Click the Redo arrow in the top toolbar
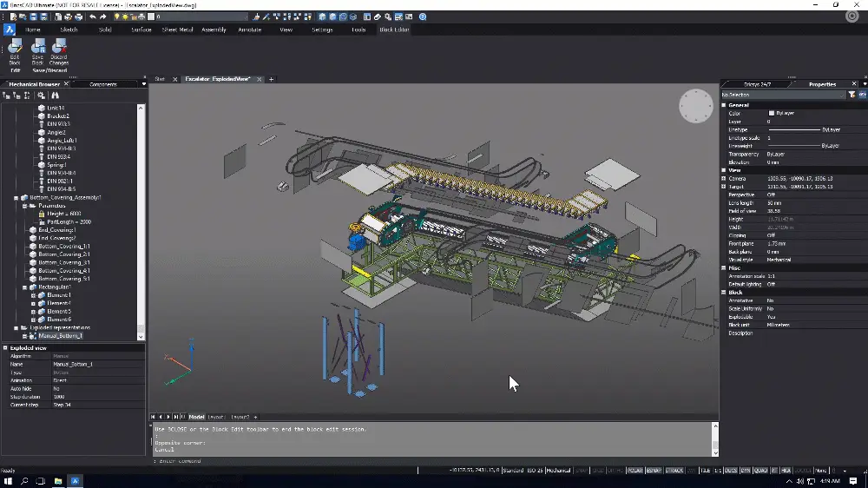The width and height of the screenshot is (868, 488). pyautogui.click(x=103, y=16)
